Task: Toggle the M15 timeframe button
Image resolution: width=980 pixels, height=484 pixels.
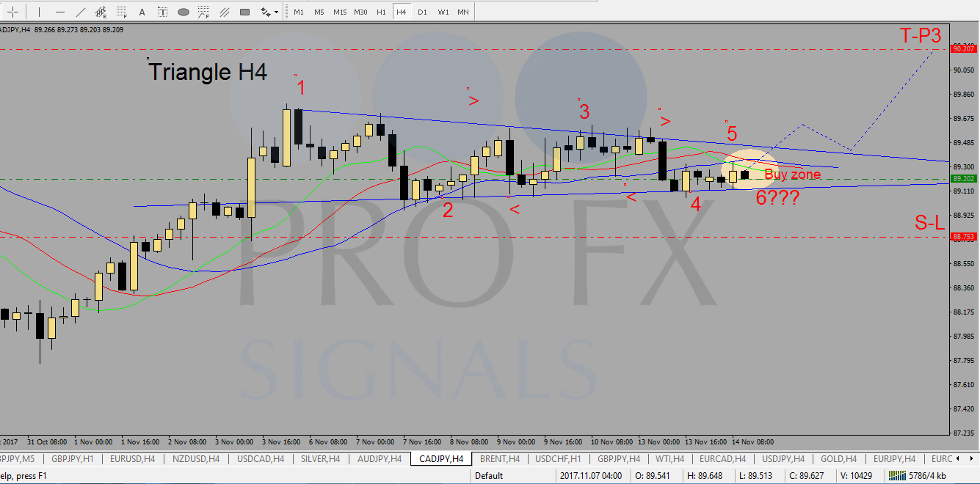Action: (x=340, y=12)
